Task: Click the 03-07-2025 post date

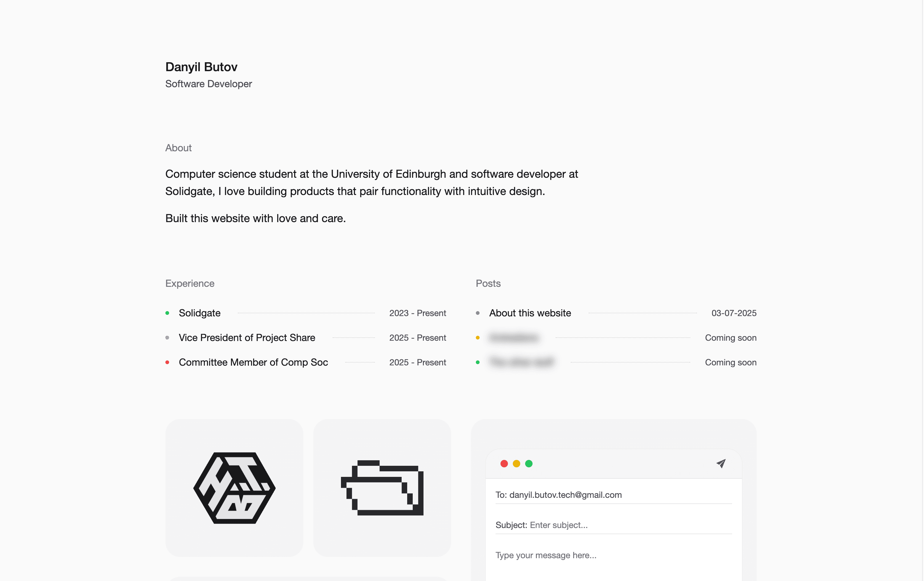Action: [734, 313]
